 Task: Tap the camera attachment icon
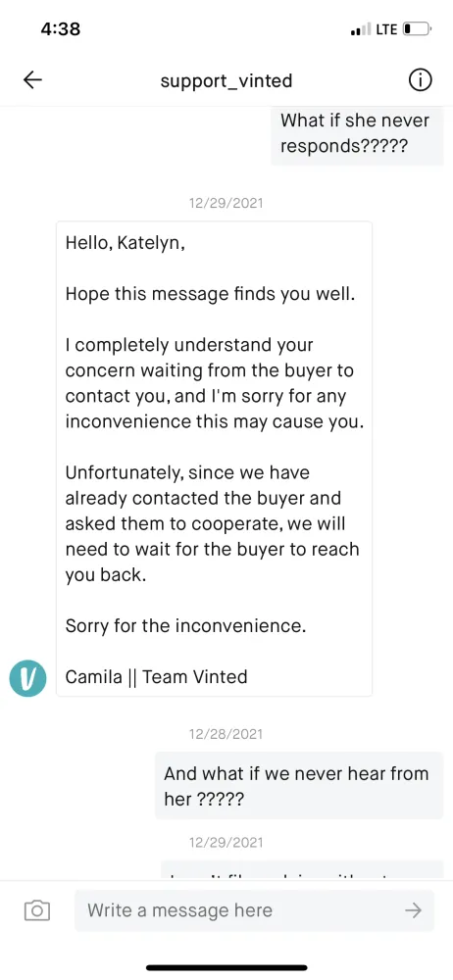[37, 910]
